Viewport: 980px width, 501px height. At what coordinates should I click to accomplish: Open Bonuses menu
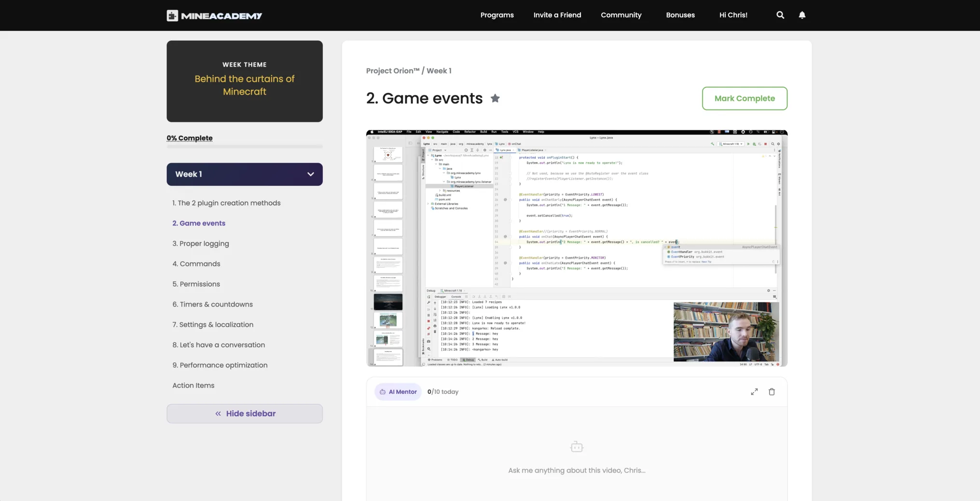coord(680,15)
